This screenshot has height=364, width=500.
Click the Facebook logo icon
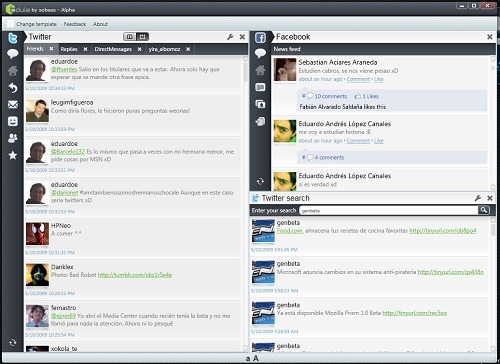[260, 37]
